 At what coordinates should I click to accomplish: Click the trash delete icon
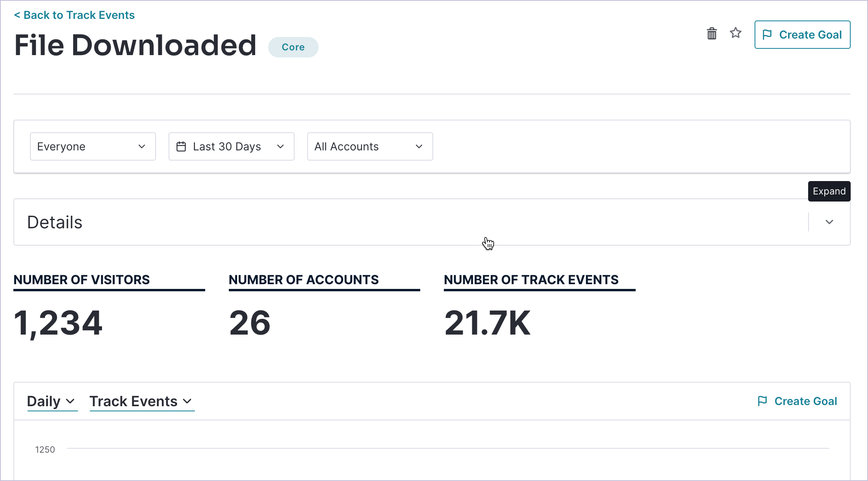point(712,34)
